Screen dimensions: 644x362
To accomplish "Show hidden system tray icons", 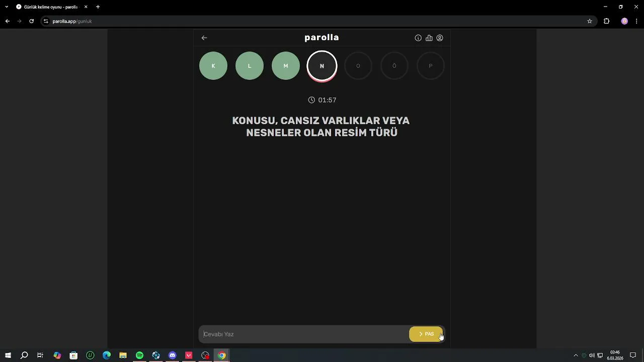I will [576, 355].
